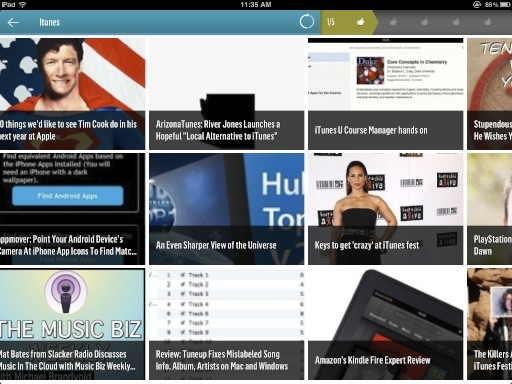Image resolution: width=512 pixels, height=384 pixels.
Task: Tap the fourth gray thumbs-up icon
Action: pyautogui.click(x=488, y=22)
